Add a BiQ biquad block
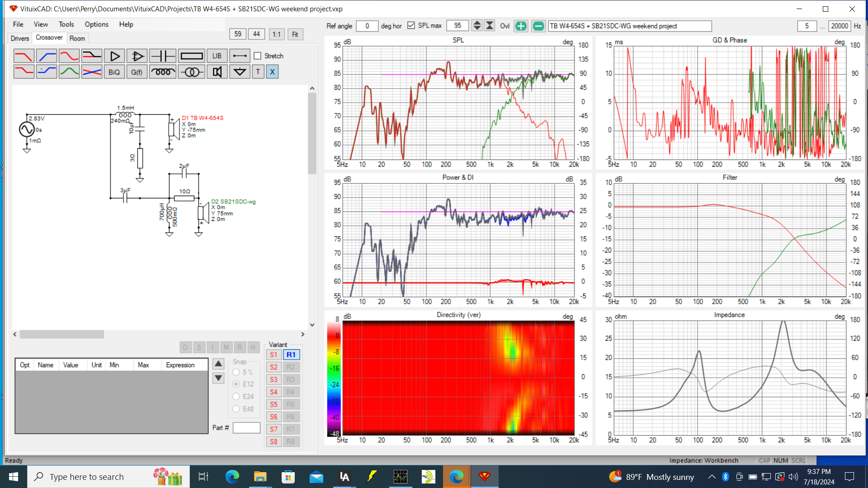Viewport: 868px width, 488px height. click(x=114, y=72)
